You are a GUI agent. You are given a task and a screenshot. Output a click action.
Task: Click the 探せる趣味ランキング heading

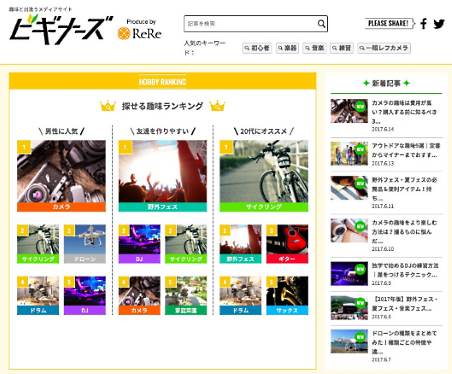tap(163, 106)
